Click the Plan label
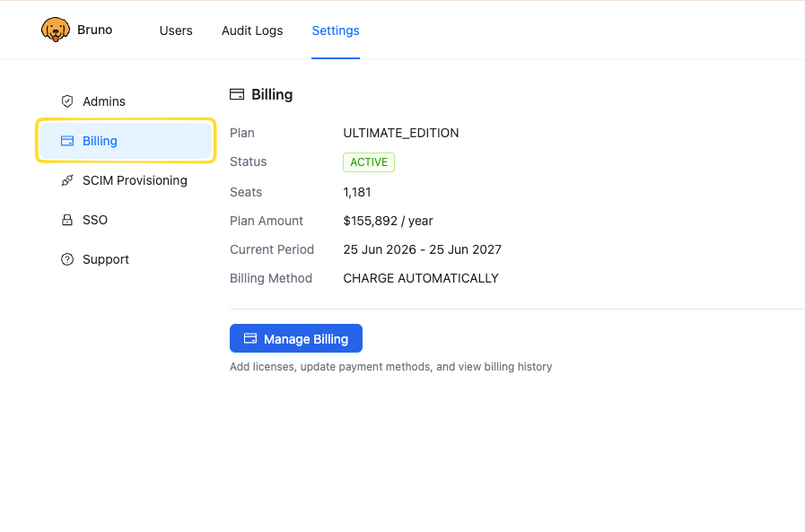Viewport: 805px width, 532px height. (241, 133)
